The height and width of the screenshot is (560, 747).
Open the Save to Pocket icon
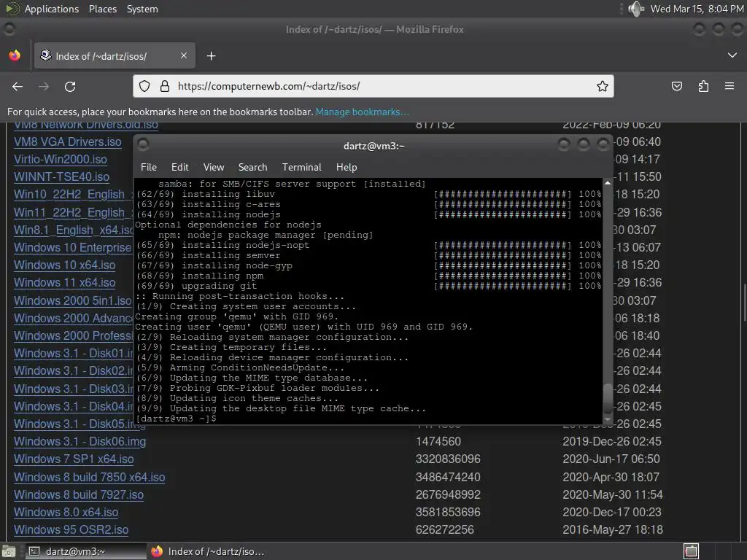676,86
